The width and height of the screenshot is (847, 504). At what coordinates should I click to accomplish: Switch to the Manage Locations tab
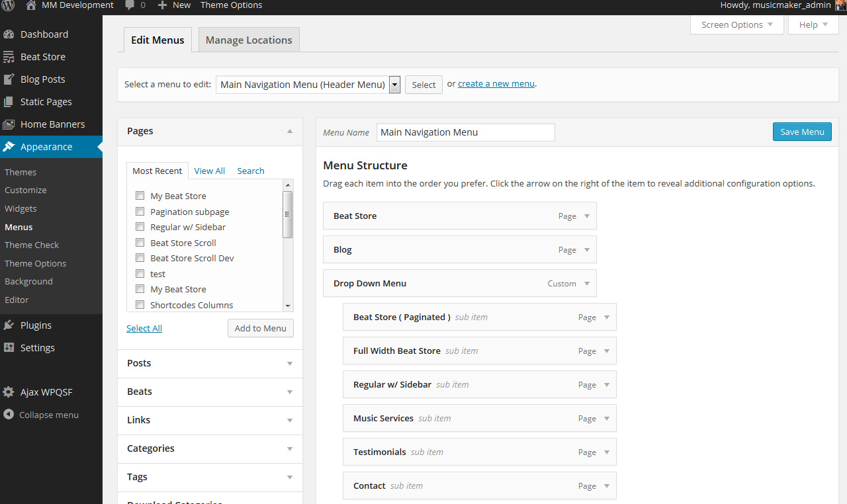click(x=249, y=40)
